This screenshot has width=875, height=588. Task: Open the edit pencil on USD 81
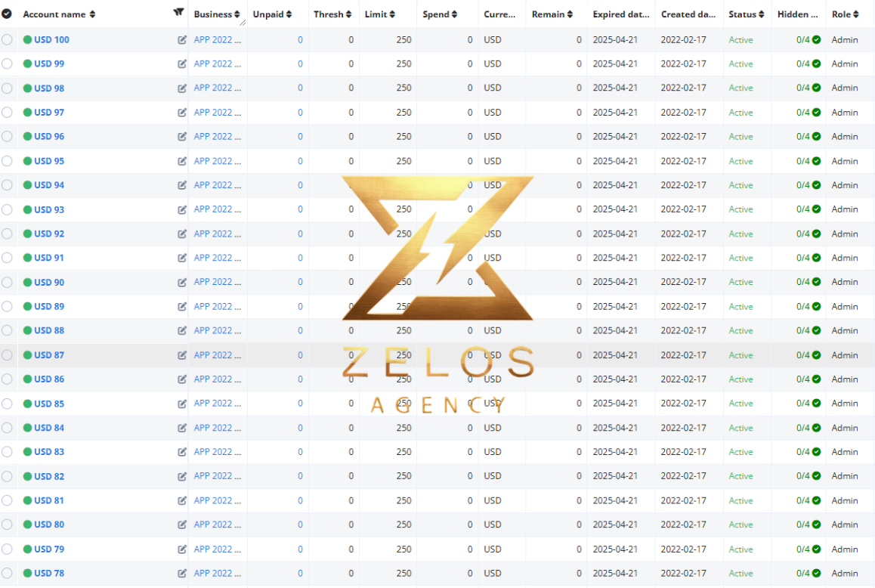[x=182, y=500]
